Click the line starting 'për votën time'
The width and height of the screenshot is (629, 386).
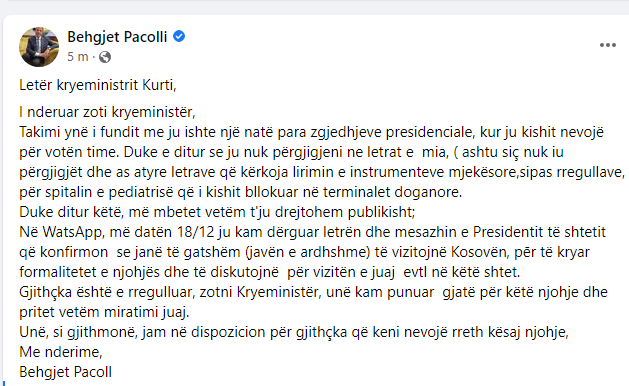coord(292,152)
